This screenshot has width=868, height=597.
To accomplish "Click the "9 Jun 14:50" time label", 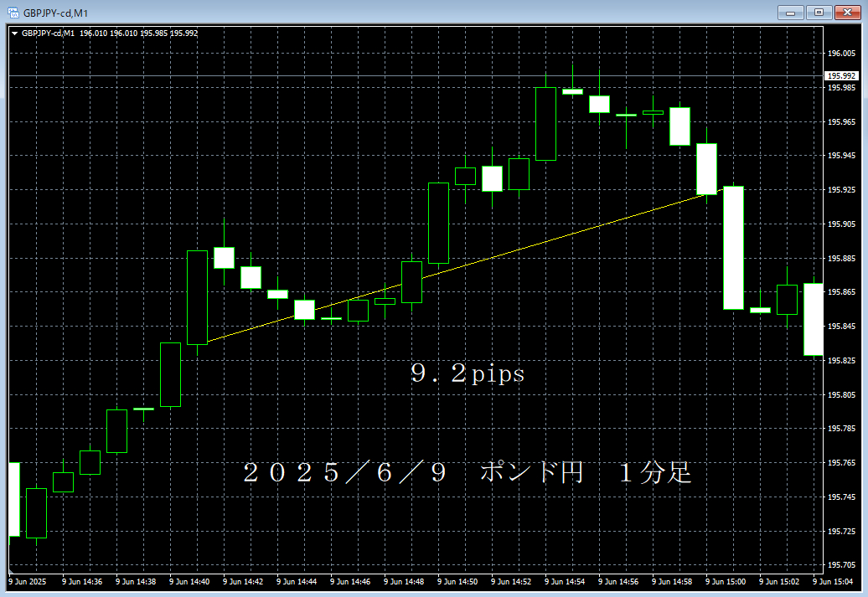I will [457, 581].
